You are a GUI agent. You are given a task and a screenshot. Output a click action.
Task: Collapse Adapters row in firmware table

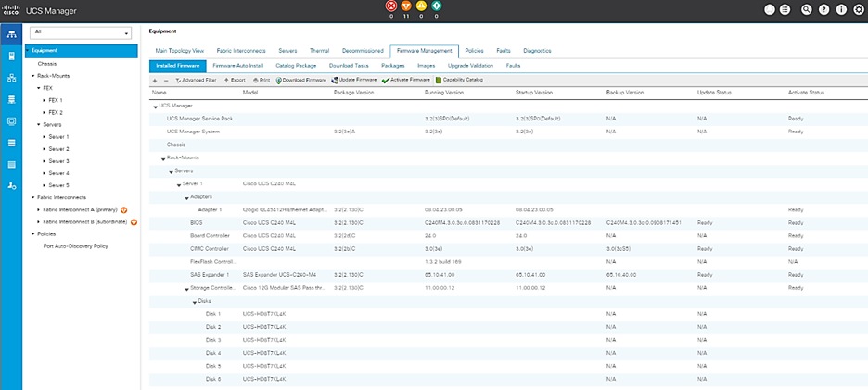186,197
